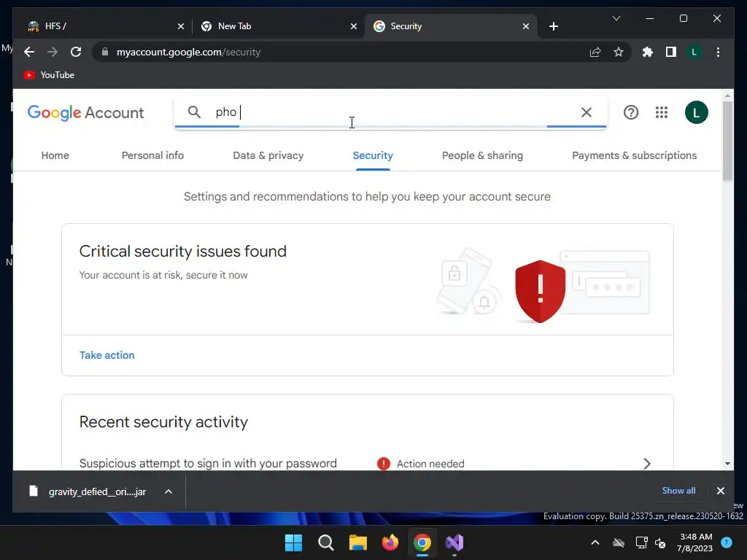The height and width of the screenshot is (560, 747).
Task: Close the Security tab
Action: pyautogui.click(x=525, y=26)
